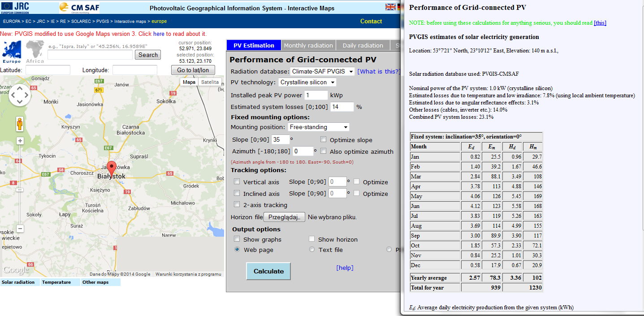Screen dimensions: 644x316
Task: Click the Vertical axis Slope field
Action: [337, 182]
